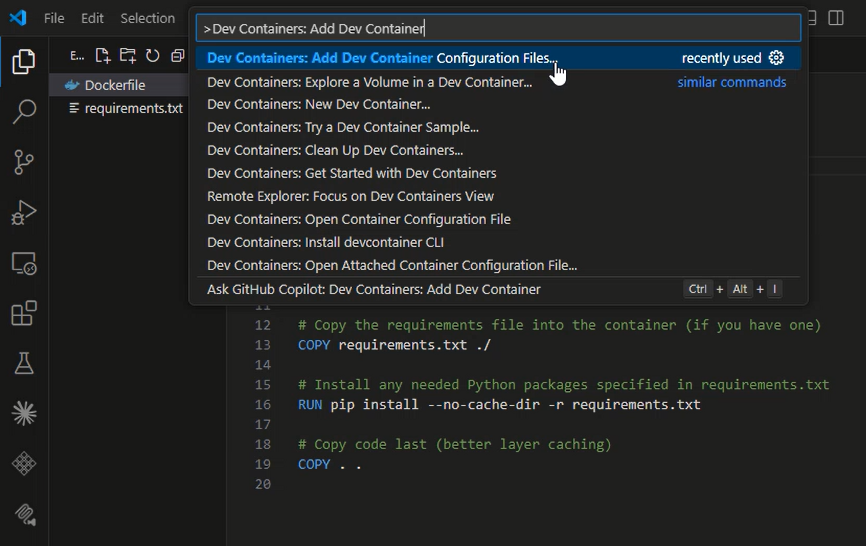Click the command palette input field
Image resolution: width=866 pixels, height=546 pixels.
coord(498,28)
